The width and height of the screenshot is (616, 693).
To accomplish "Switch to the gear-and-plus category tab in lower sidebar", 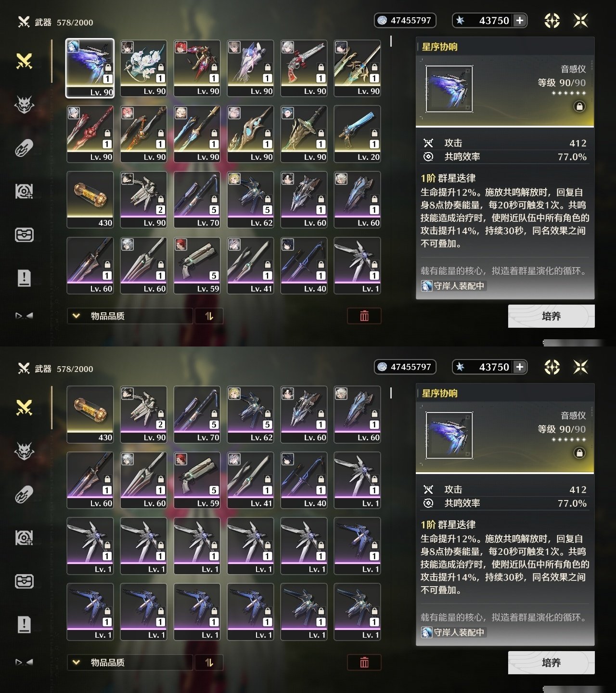I will 24,538.
